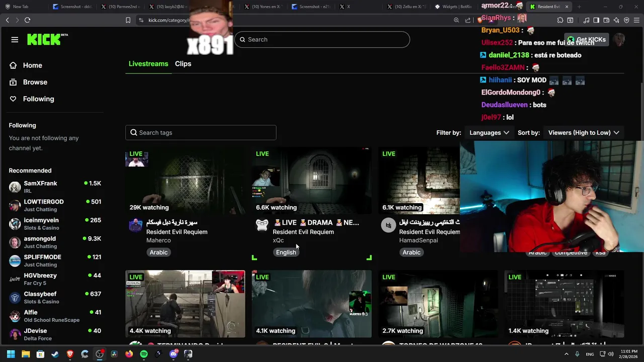The image size is (644, 362).
Task: Open the 4.1K watching stream thumbnail
Action: click(x=312, y=304)
